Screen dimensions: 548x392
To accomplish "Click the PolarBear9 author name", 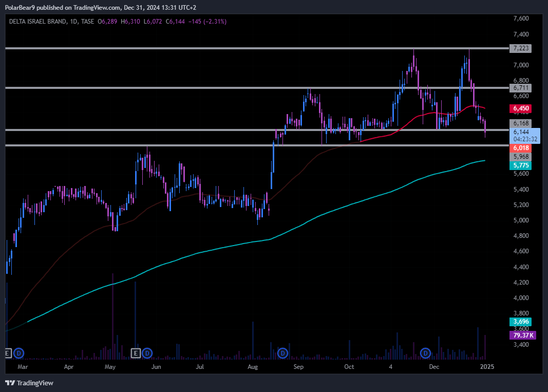I will (20, 8).
